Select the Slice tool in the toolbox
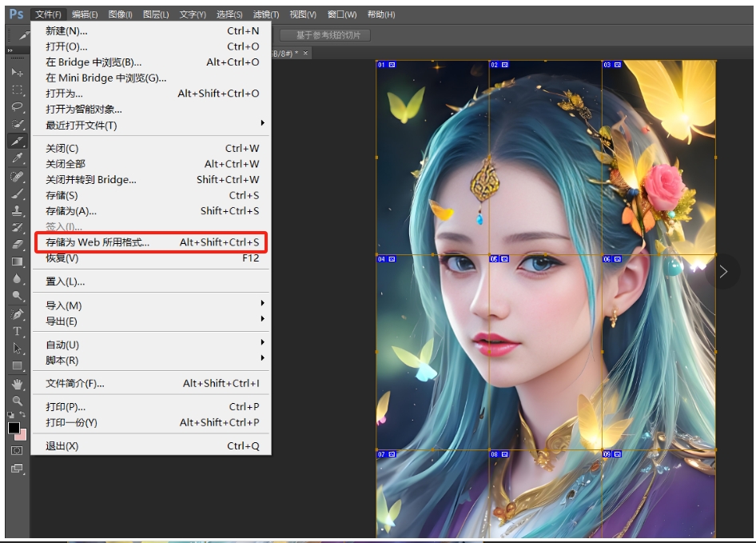Viewport: 756px width, 543px height. 18,141
